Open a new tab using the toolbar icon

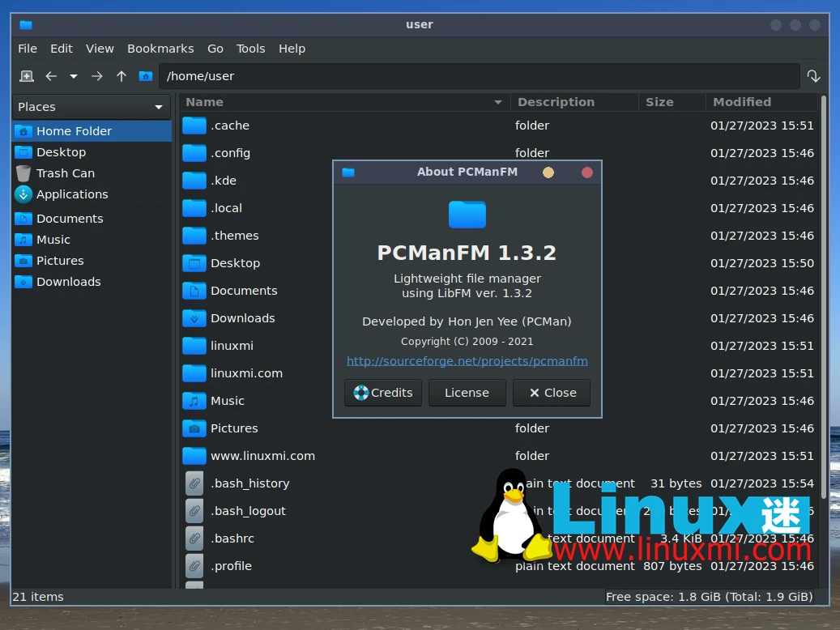coord(26,75)
